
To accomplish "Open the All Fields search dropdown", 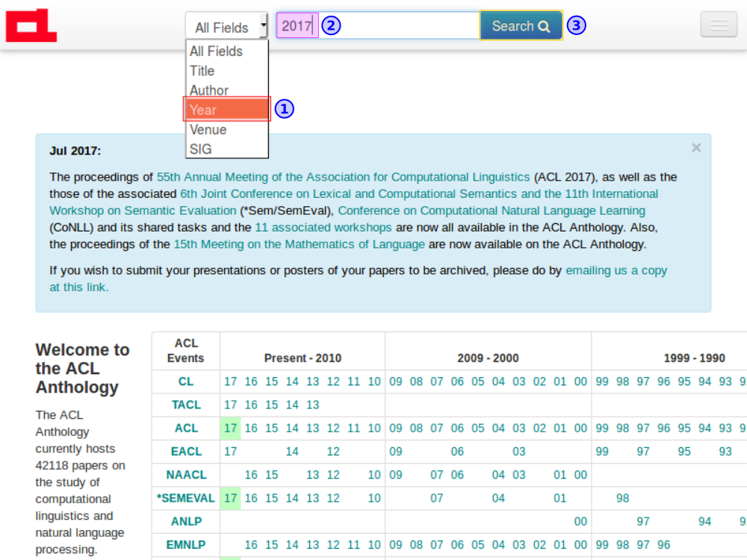I will (227, 25).
